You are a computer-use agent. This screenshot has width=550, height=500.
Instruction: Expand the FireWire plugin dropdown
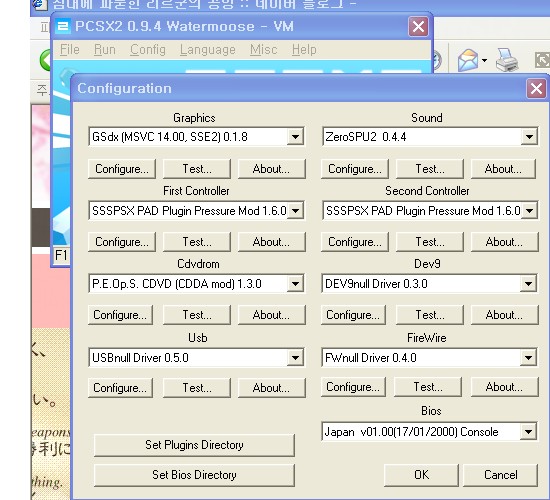(528, 358)
